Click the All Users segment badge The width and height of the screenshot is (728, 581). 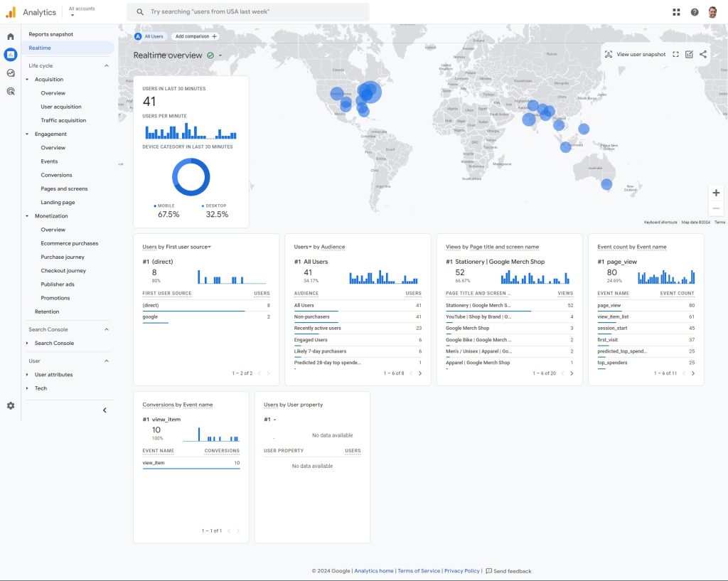pyautogui.click(x=149, y=36)
